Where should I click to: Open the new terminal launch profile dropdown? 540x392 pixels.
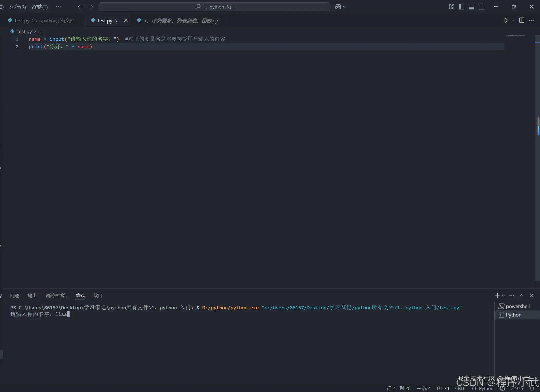pyautogui.click(x=504, y=295)
